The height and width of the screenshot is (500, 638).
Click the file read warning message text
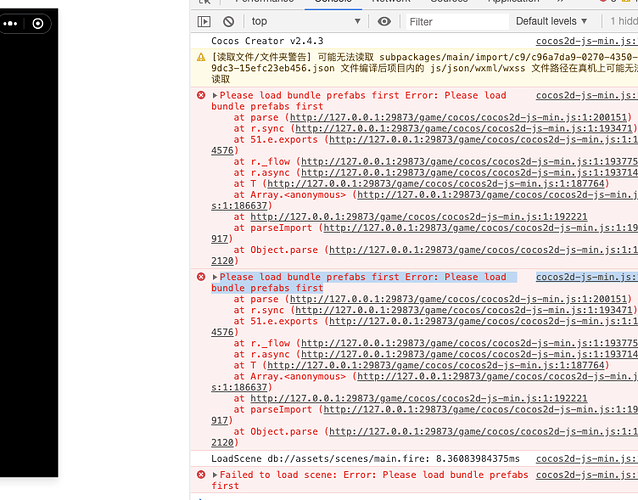pos(424,68)
